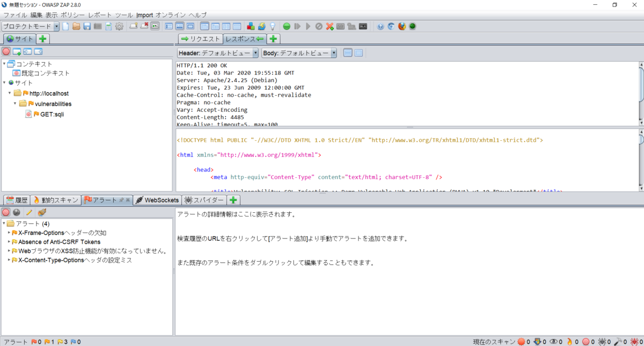Click the export context icon in Sites panel
This screenshot has height=346, width=644.
point(38,52)
